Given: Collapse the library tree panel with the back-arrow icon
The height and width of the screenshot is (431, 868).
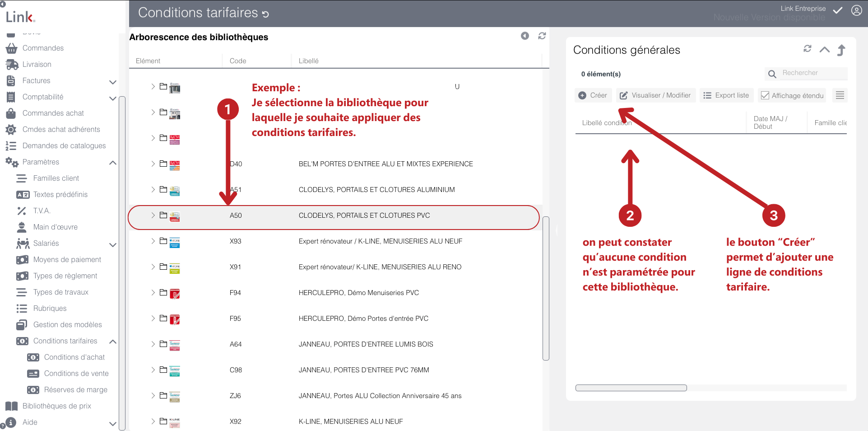Looking at the screenshot, I should [525, 36].
